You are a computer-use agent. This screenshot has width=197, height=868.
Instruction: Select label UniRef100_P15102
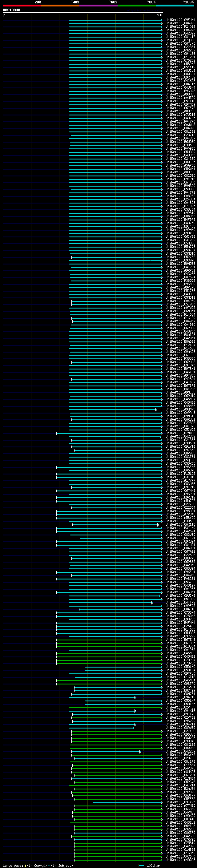[180, 474]
